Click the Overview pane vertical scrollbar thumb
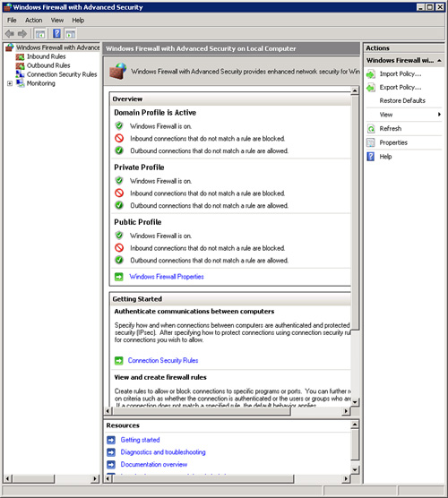Viewport: 448px width, 498px height. (x=355, y=213)
